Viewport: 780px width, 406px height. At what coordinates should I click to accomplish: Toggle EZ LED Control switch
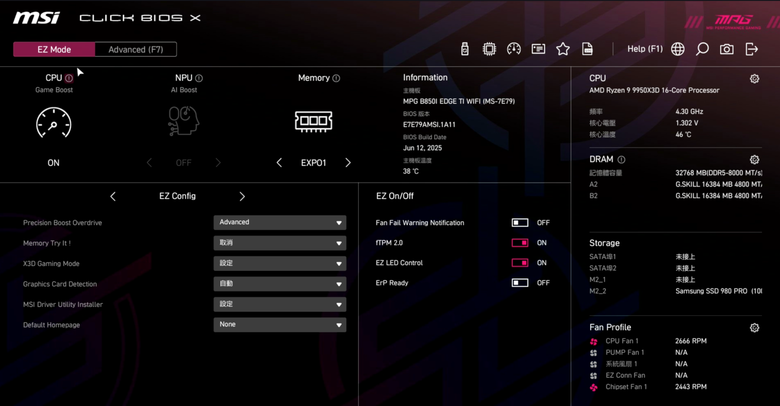point(520,263)
